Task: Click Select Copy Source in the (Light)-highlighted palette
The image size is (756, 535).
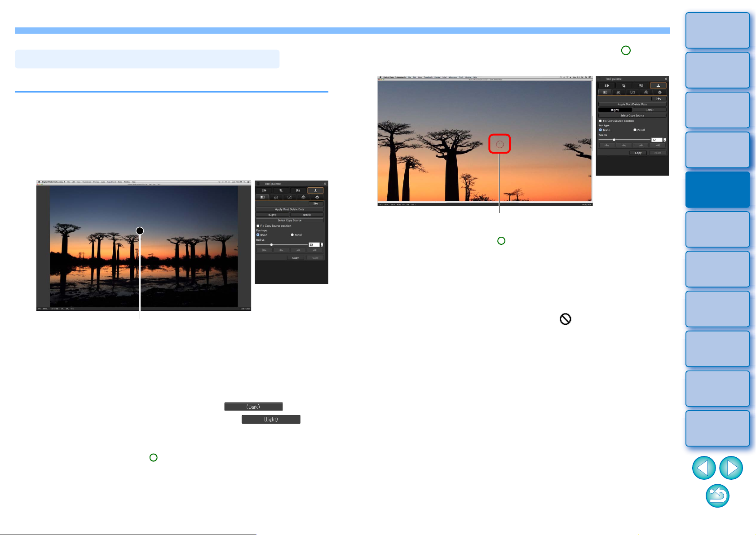Action: [x=632, y=115]
